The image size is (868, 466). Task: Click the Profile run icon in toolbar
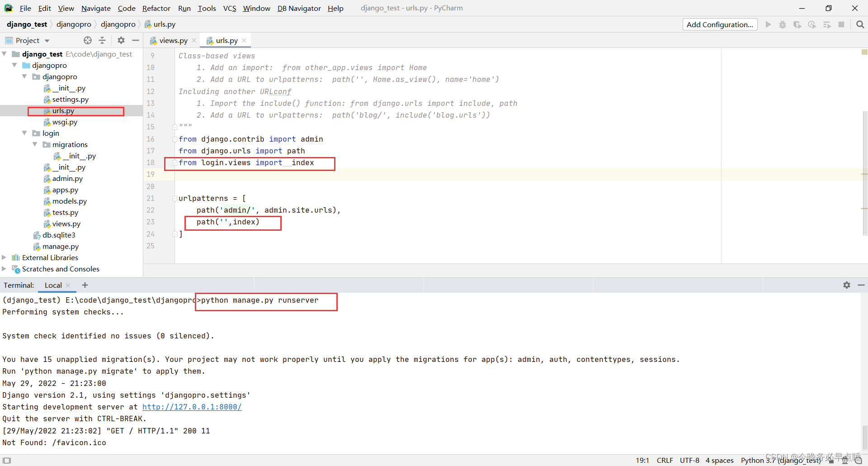pyautogui.click(x=812, y=24)
